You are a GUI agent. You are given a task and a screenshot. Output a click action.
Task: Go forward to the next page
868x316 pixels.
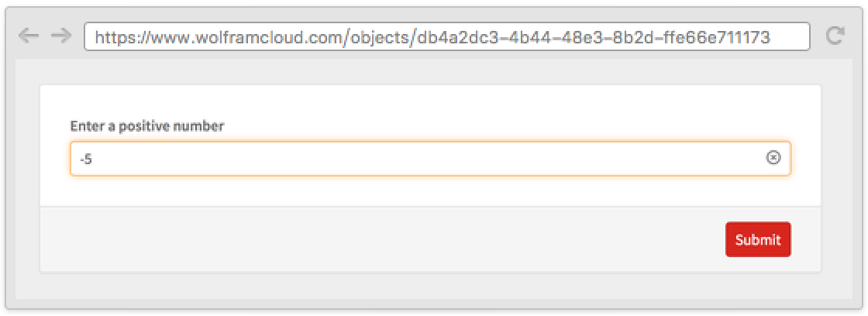tap(60, 36)
